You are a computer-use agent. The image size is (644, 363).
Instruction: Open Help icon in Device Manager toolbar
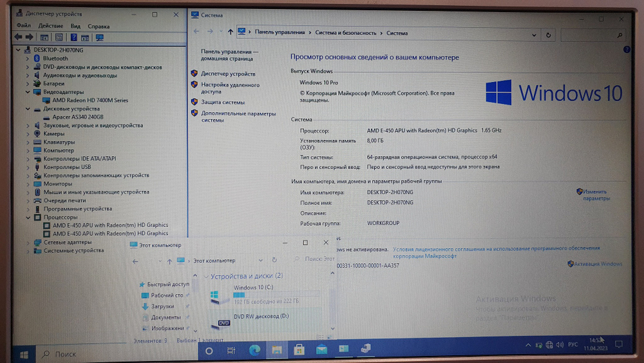(x=73, y=37)
